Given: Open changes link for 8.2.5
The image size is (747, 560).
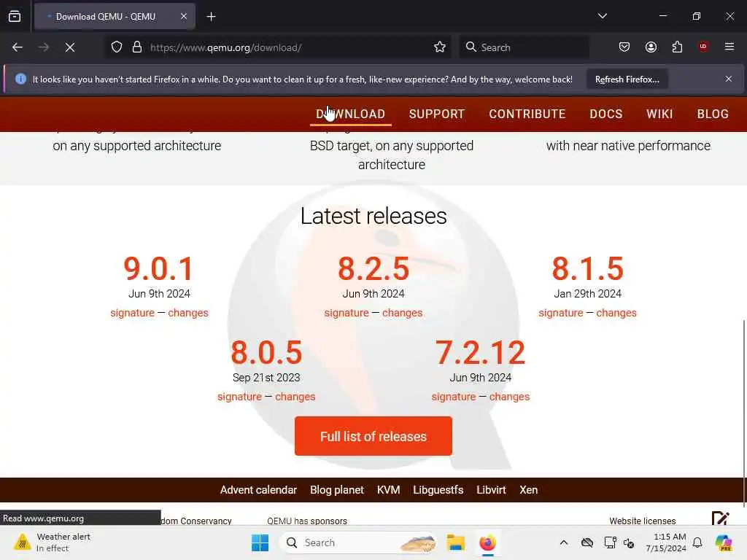Looking at the screenshot, I should pyautogui.click(x=402, y=313).
